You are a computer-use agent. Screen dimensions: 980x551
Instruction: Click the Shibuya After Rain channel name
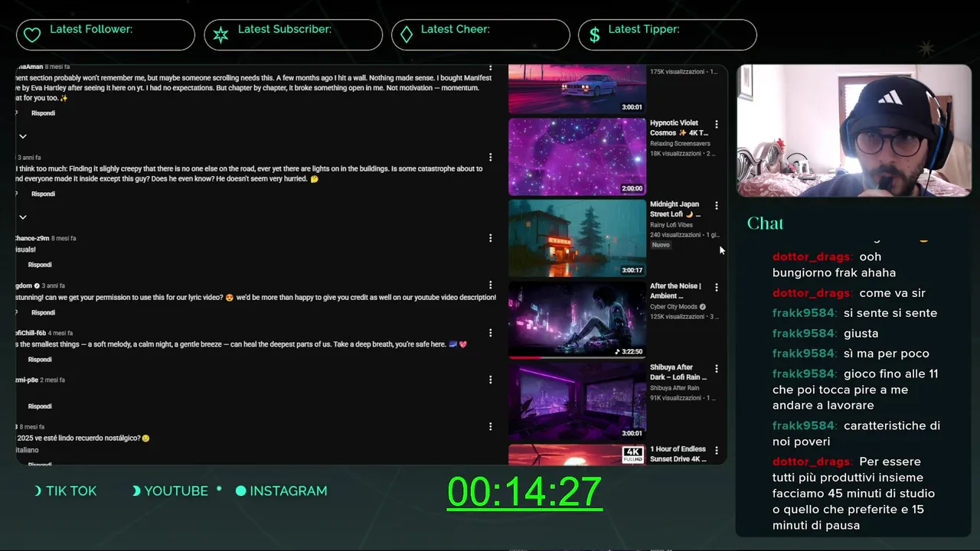click(x=675, y=388)
